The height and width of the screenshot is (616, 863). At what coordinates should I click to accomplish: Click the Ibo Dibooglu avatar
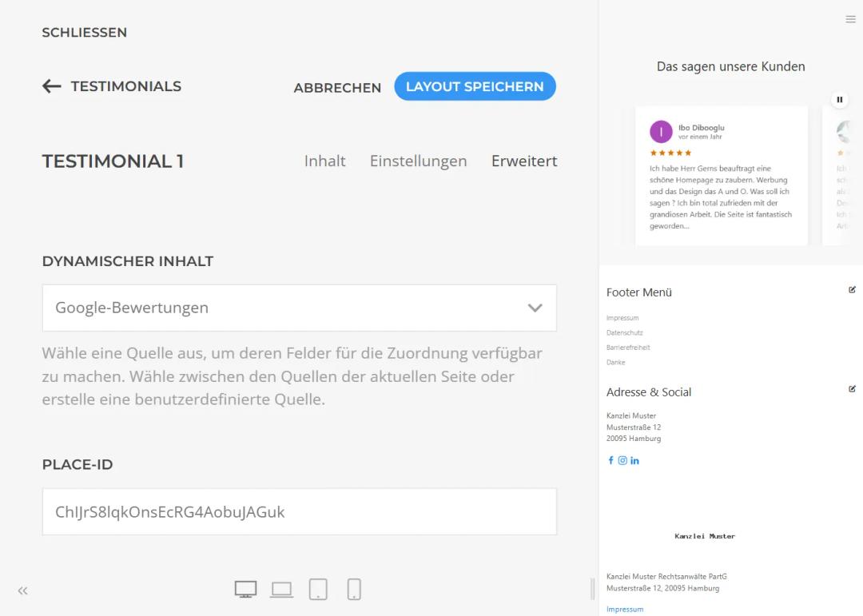[x=661, y=132]
